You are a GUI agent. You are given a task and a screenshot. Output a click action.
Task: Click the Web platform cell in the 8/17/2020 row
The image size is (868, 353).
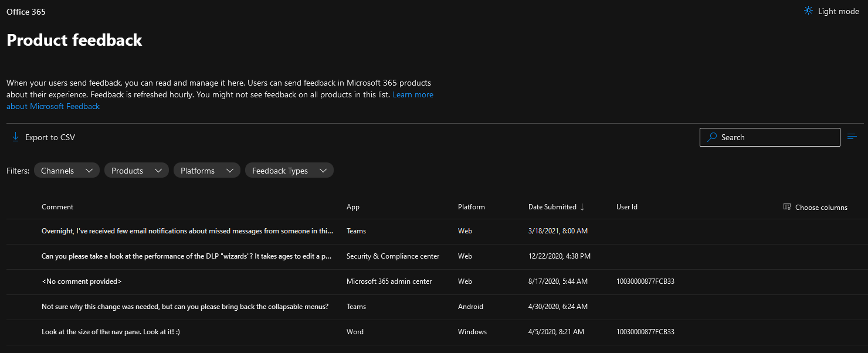465,281
